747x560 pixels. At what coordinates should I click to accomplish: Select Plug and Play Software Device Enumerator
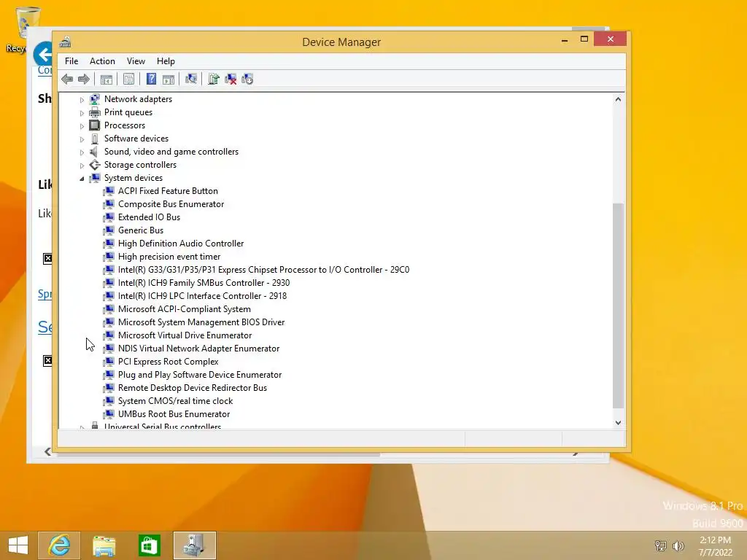[200, 375]
